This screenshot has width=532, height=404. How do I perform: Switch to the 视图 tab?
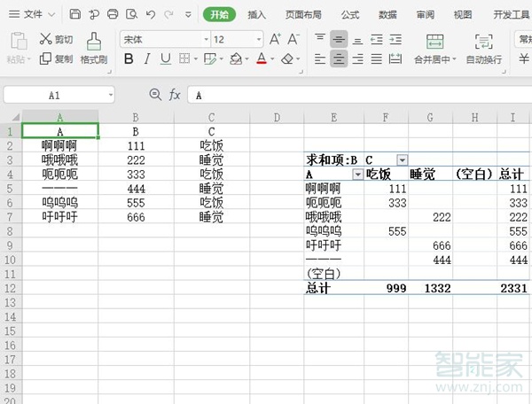pyautogui.click(x=463, y=14)
